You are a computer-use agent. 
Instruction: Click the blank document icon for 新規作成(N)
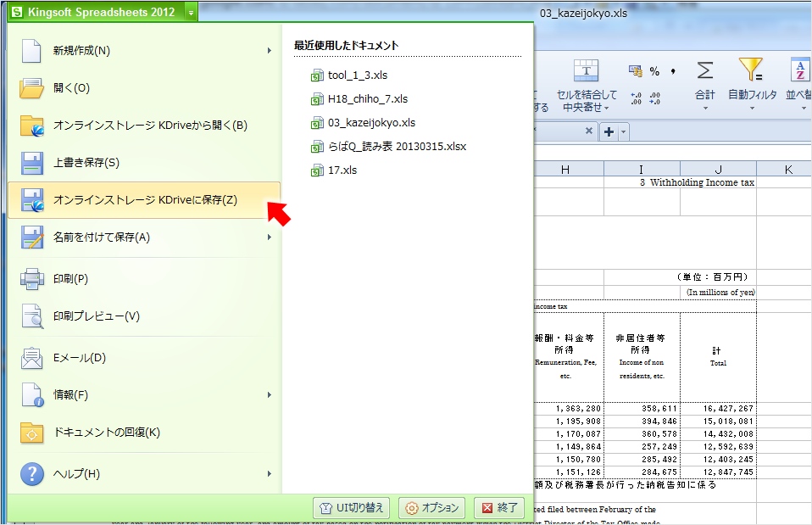click(31, 51)
